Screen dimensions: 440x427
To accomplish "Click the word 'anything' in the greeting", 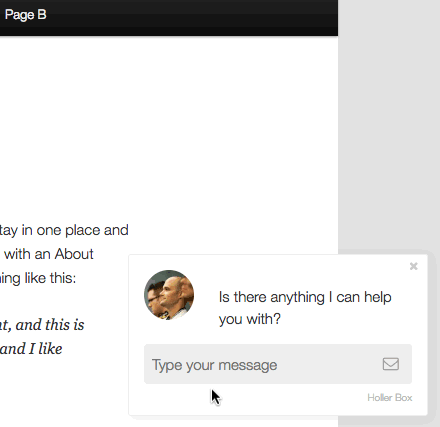I will point(297,298).
